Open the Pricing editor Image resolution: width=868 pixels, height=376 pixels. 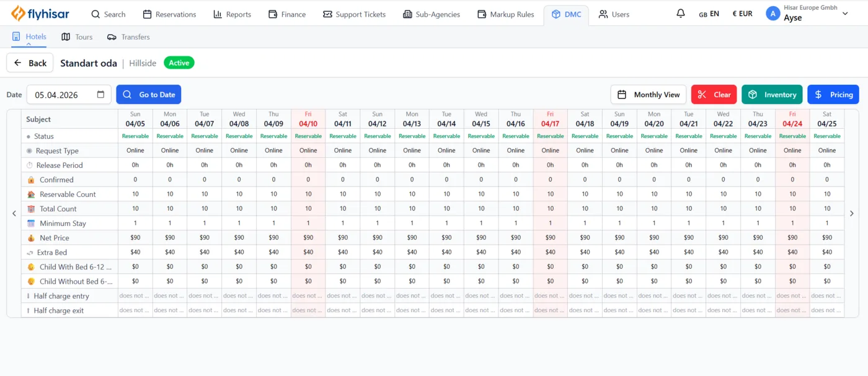click(x=833, y=95)
